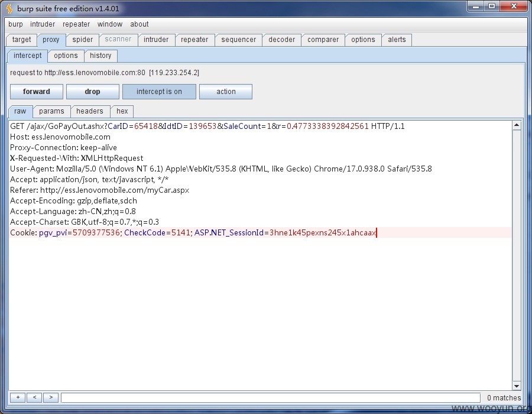This screenshot has height=414, width=532.
Task: Click the '0 matches' label
Action: pos(504,397)
